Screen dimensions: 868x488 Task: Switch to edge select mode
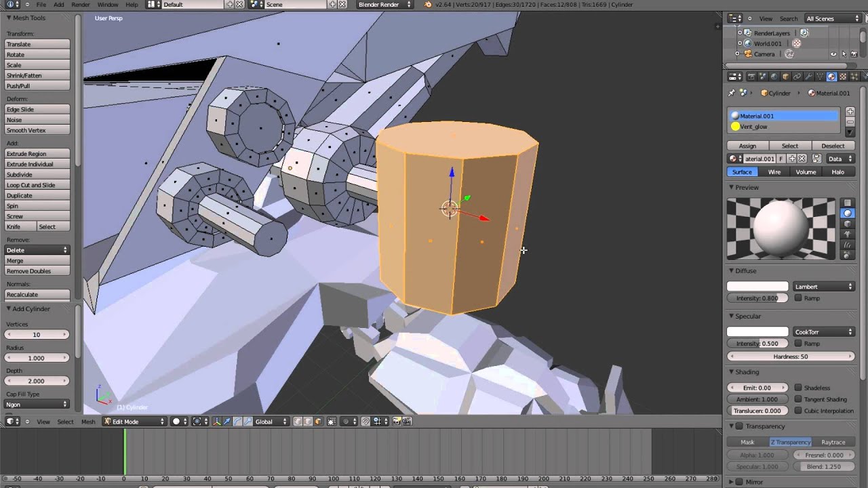point(308,422)
